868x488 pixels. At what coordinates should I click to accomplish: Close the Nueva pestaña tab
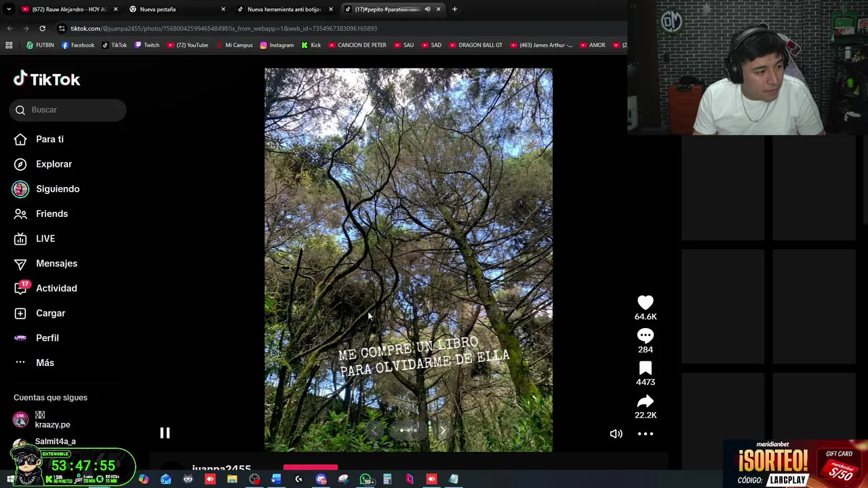pyautogui.click(x=223, y=9)
